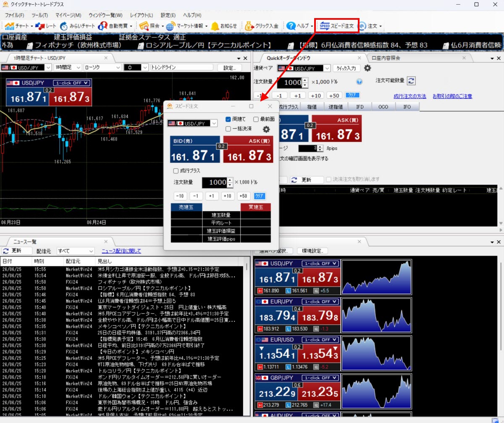Open the ウィンドウ一覧(W) menu
This screenshot has height=423, width=504.
[x=105, y=15]
